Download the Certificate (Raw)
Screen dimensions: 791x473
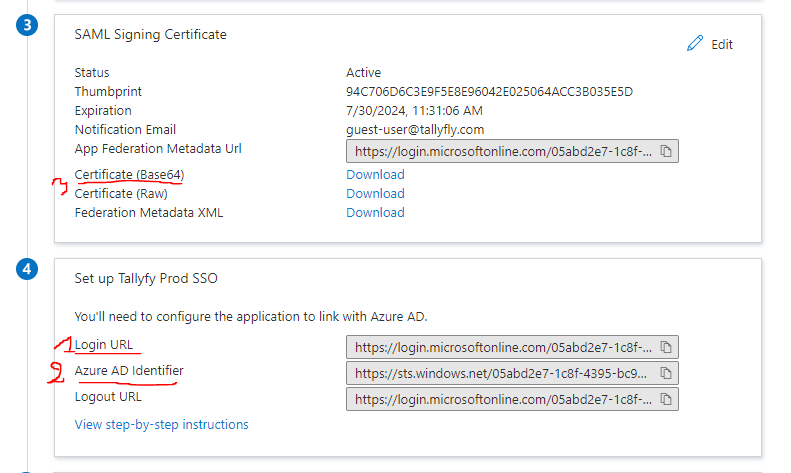point(375,194)
